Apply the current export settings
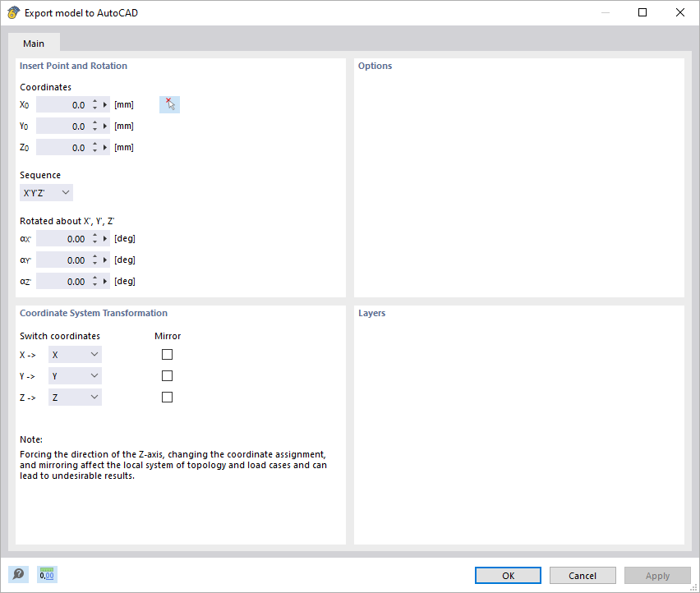The width and height of the screenshot is (700, 593). pos(657,575)
